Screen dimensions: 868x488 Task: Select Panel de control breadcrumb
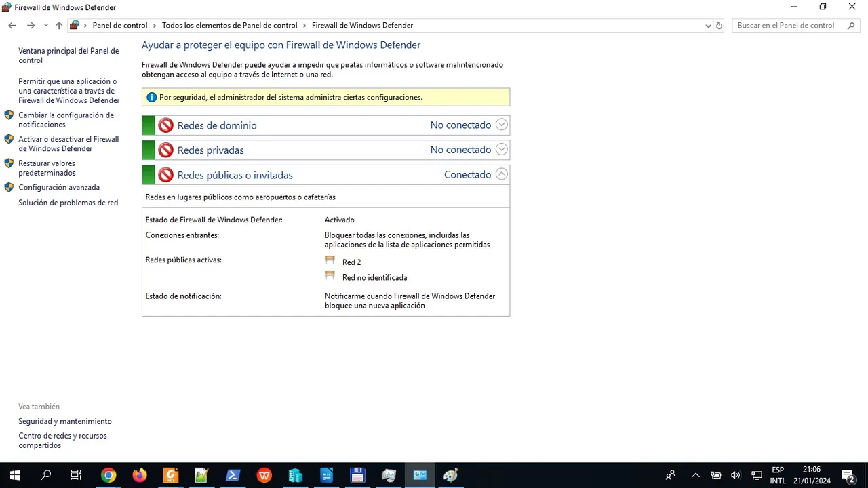120,26
